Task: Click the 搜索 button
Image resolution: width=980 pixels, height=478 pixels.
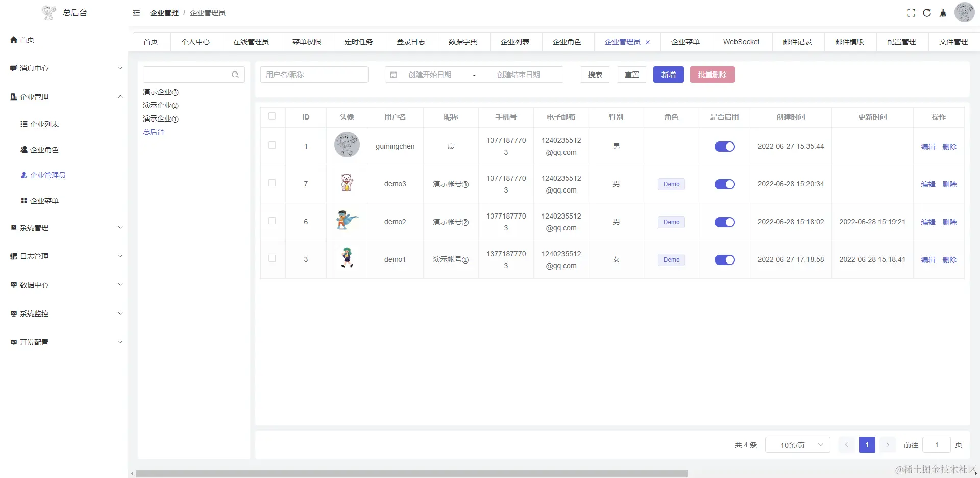Action: click(595, 75)
